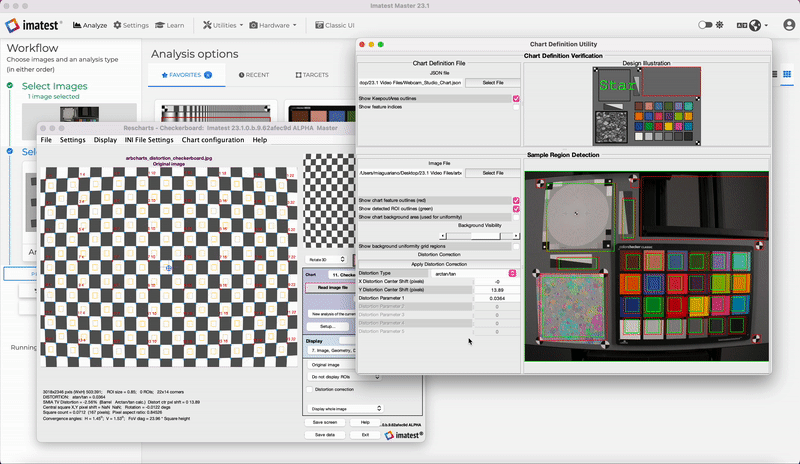Click the Background Visibility slider thumb
The height and width of the screenshot is (464, 800).
click(486, 236)
